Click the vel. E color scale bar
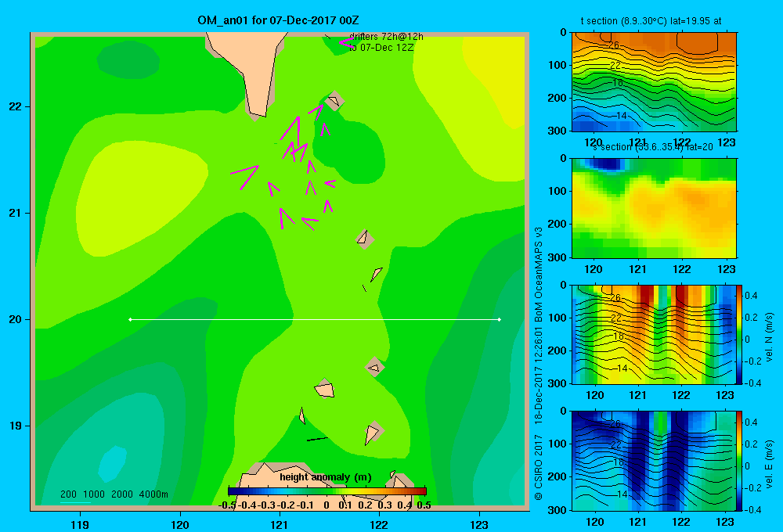This screenshot has height=532, width=783. pos(740,461)
